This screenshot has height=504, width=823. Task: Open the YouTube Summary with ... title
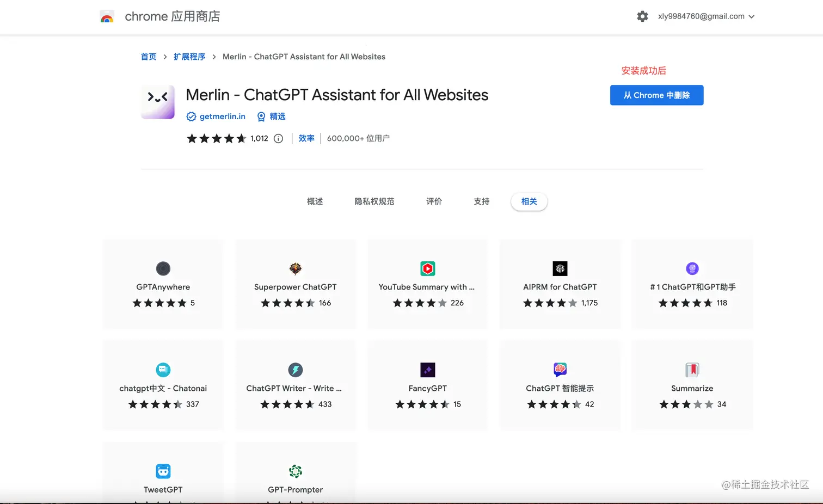pyautogui.click(x=427, y=287)
